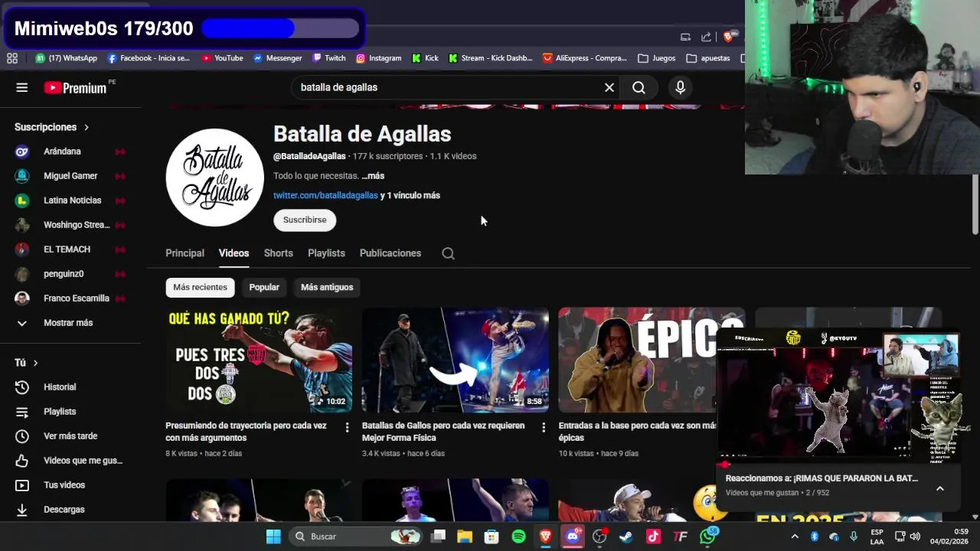Open the apuestas bookmarks folder
980x551 pixels.
(708, 58)
